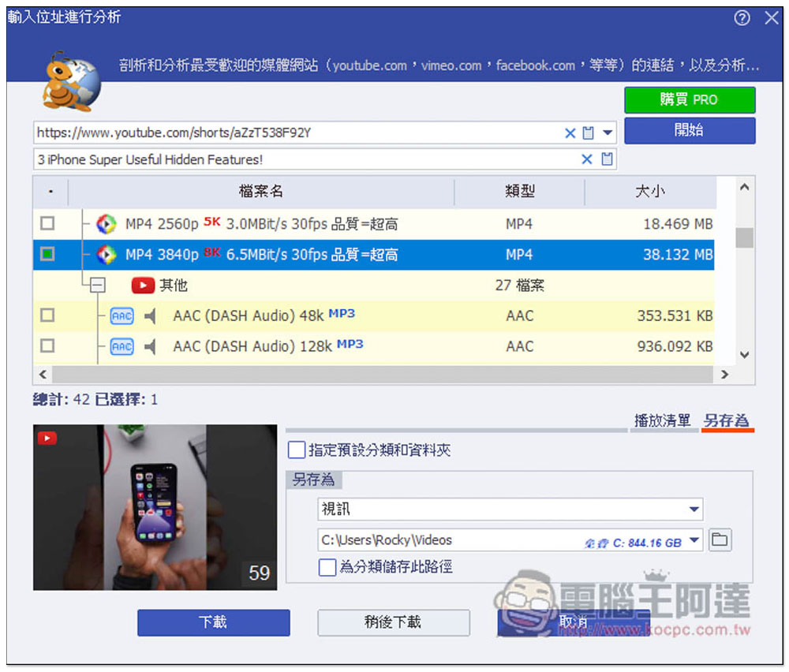This screenshot has width=789, height=672.
Task: Sort by 類型 column header
Action: click(x=519, y=192)
